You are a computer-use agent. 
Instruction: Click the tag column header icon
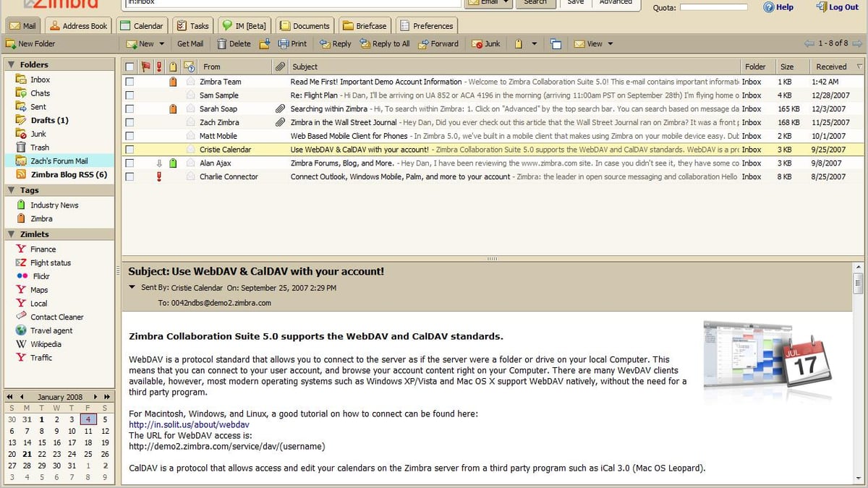pyautogui.click(x=173, y=67)
